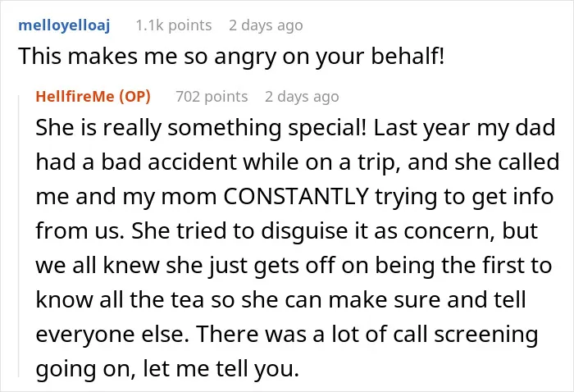The image size is (574, 392).
Task: Click the phrase "know all the tea"
Action: 120,299
